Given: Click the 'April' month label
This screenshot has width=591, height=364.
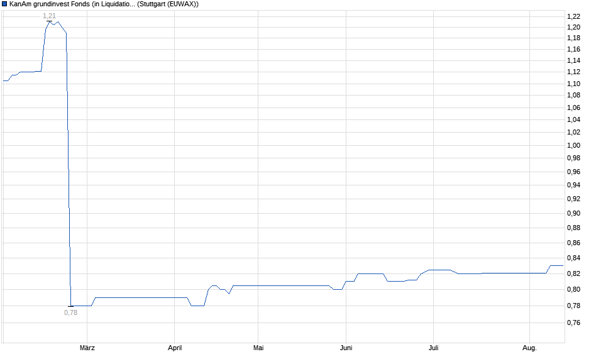Looking at the screenshot, I should click(x=175, y=348).
